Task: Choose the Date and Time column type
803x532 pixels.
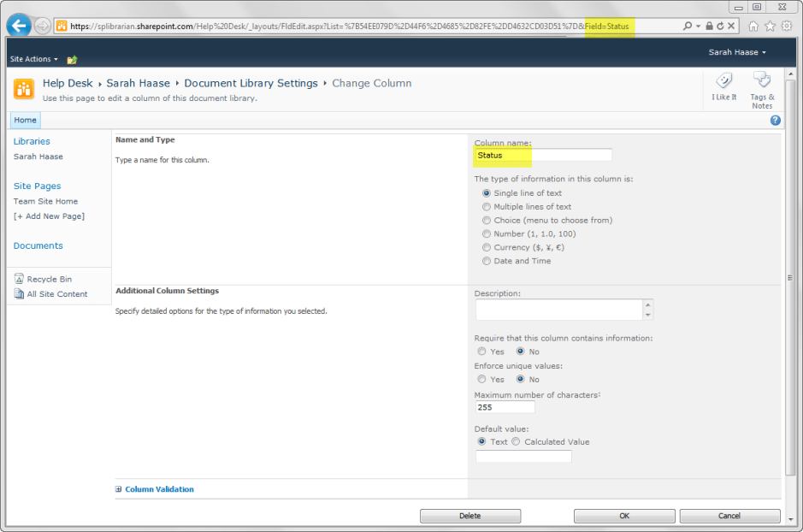Action: pos(487,262)
